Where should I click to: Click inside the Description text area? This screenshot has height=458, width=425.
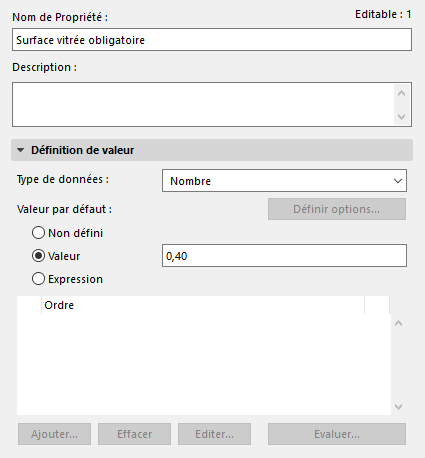203,104
